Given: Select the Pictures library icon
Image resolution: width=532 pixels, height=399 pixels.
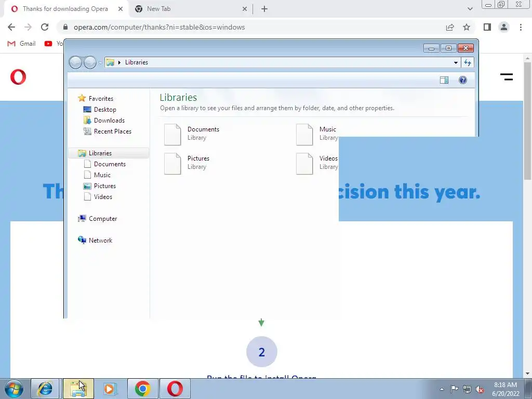Looking at the screenshot, I should coord(172,164).
